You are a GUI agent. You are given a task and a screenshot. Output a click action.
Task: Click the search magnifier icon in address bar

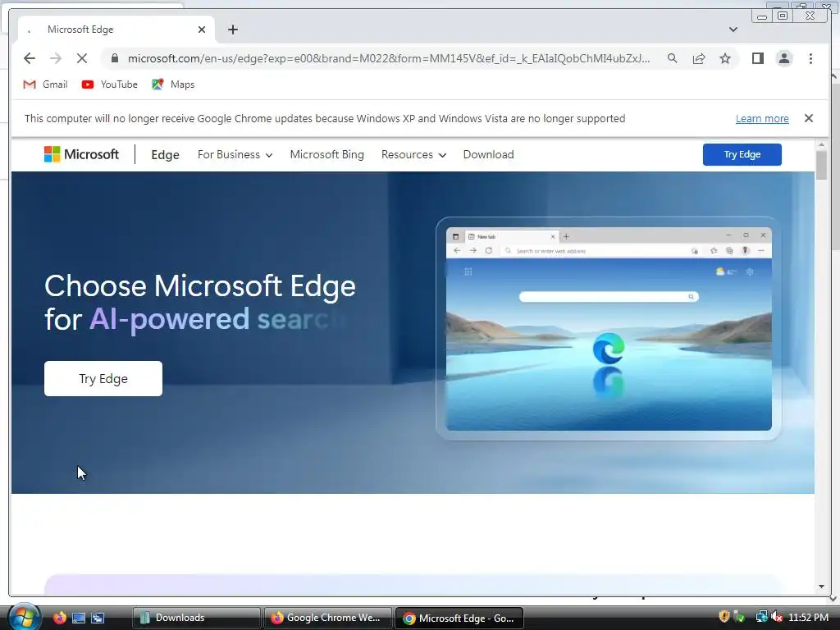tap(673, 58)
